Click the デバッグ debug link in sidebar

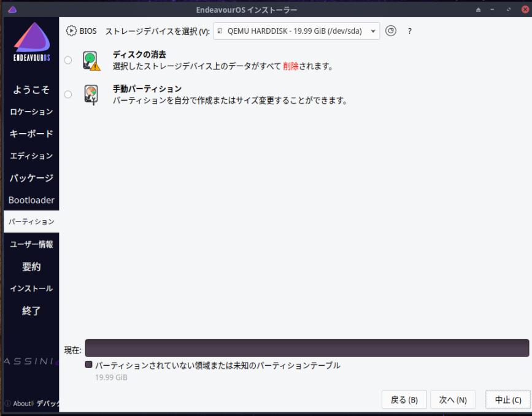[x=47, y=403]
